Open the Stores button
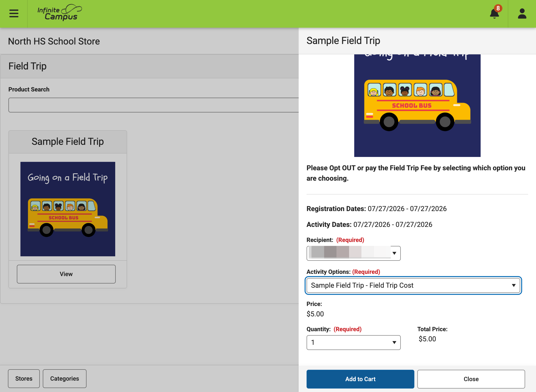This screenshot has width=536, height=392. [24, 378]
